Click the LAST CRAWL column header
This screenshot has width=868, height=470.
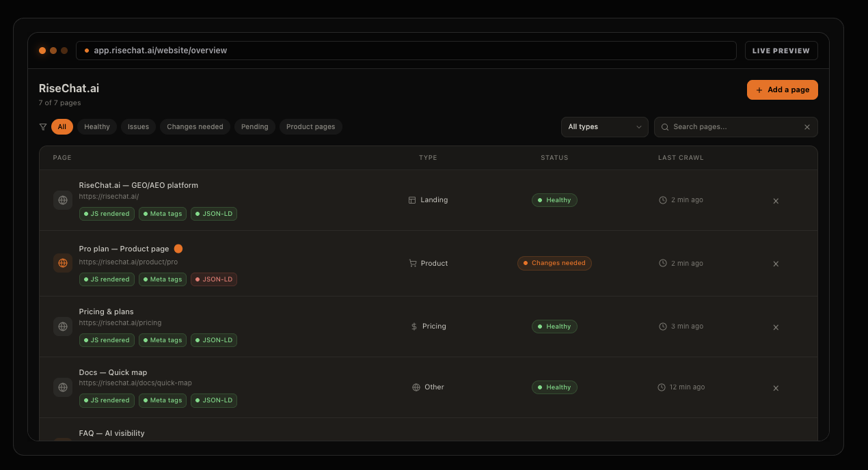click(681, 158)
